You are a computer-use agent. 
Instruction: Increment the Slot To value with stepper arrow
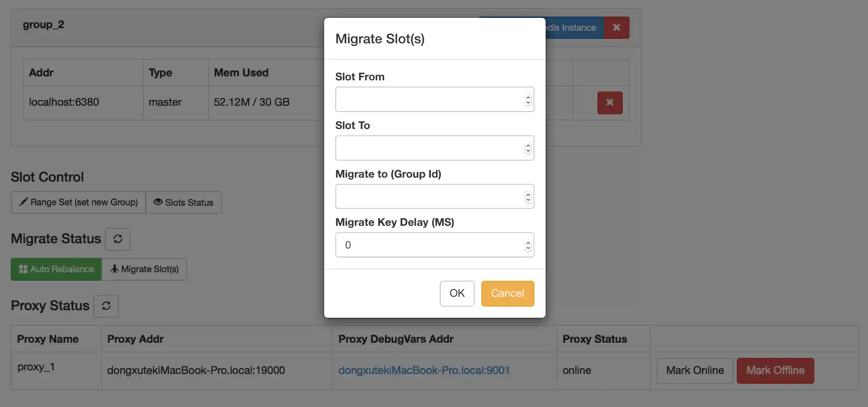pos(528,145)
